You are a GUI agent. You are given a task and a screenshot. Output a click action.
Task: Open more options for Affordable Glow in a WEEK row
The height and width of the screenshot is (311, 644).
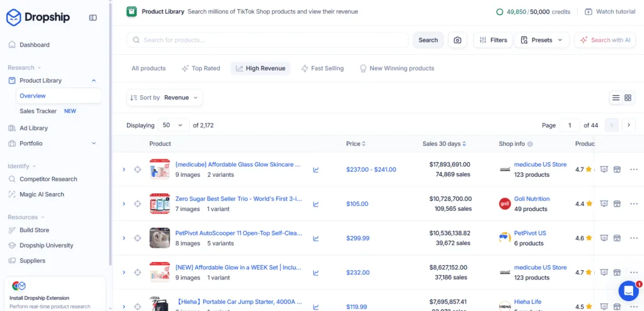coord(634,273)
